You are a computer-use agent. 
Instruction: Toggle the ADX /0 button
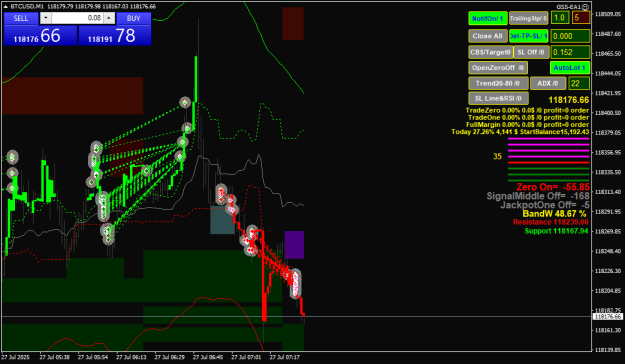click(548, 83)
